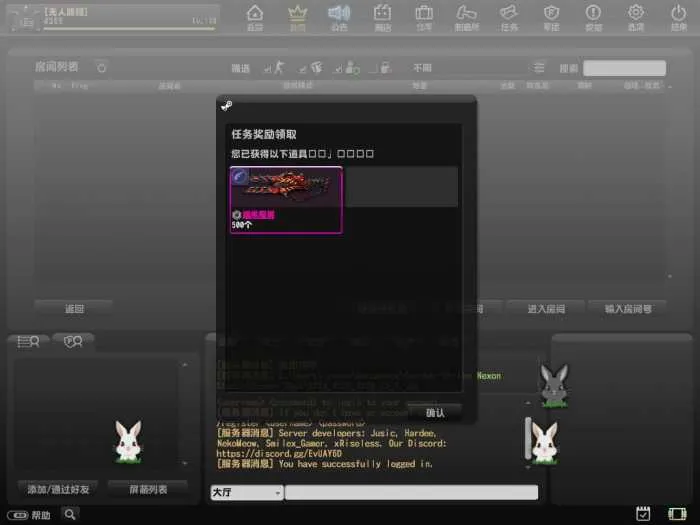Click the room search input field

coord(624,68)
